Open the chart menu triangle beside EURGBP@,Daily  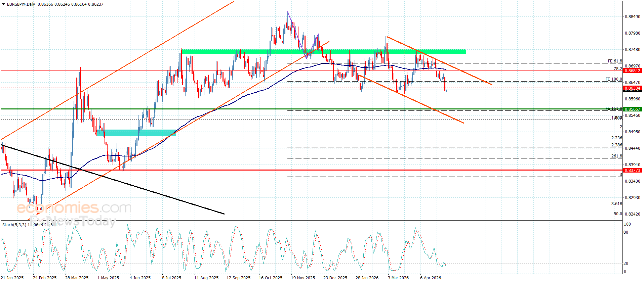(x=3, y=4)
